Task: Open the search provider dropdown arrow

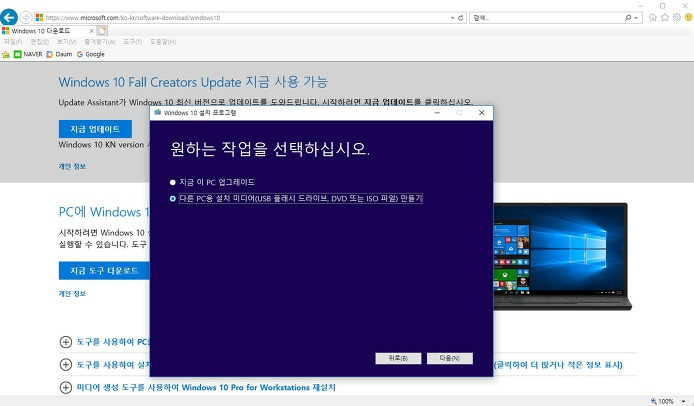Action: 636,18
